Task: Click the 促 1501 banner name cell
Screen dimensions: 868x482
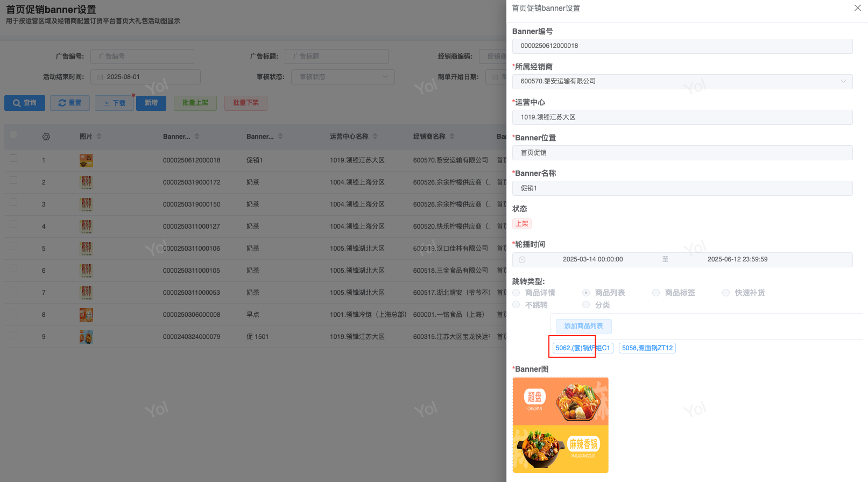Action: tap(258, 337)
